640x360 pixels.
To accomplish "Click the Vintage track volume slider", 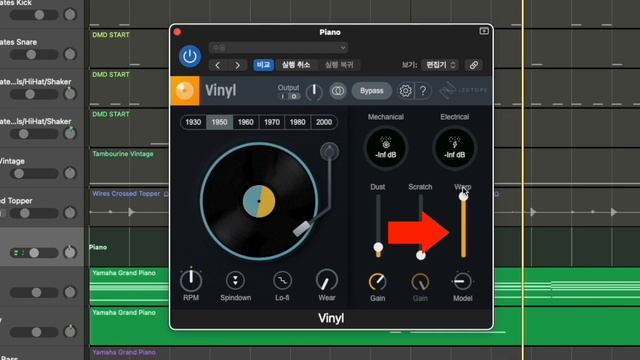I will coord(34,173).
